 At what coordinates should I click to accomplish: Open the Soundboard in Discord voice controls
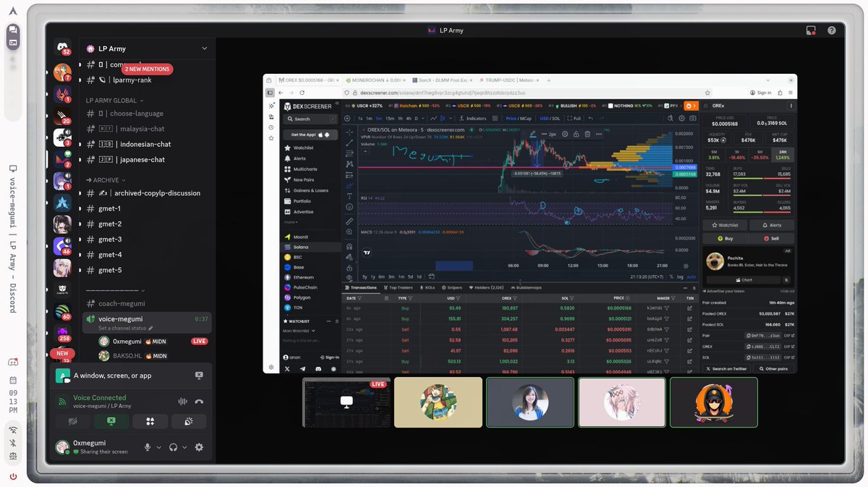click(189, 421)
